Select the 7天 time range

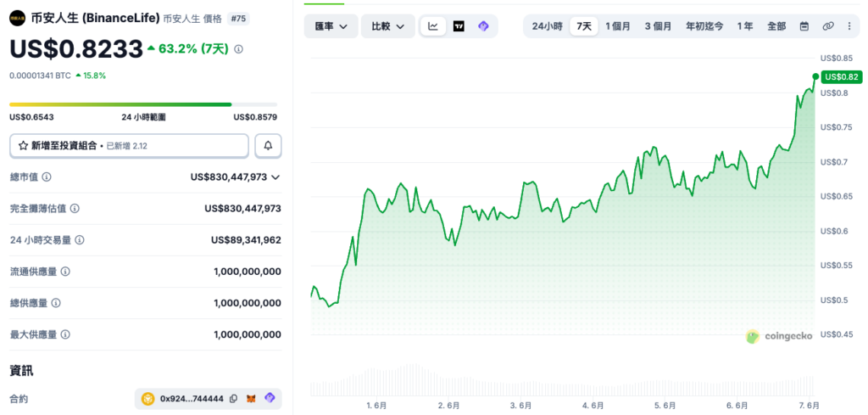584,26
